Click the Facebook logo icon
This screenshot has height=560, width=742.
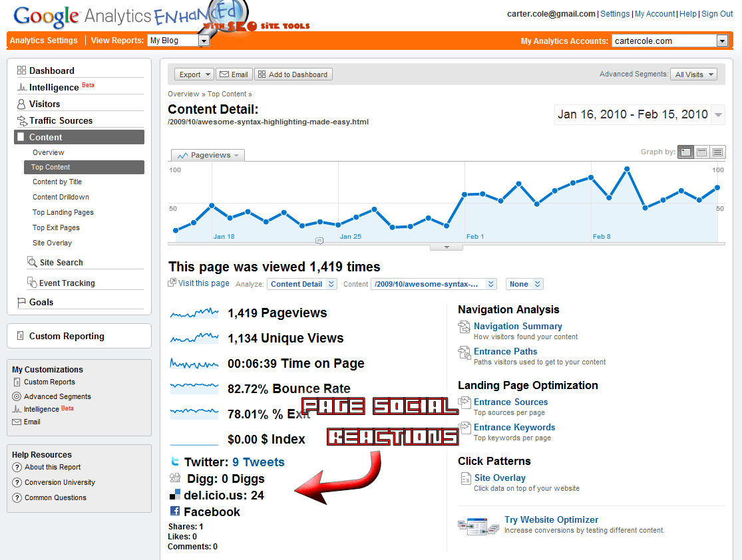175,511
